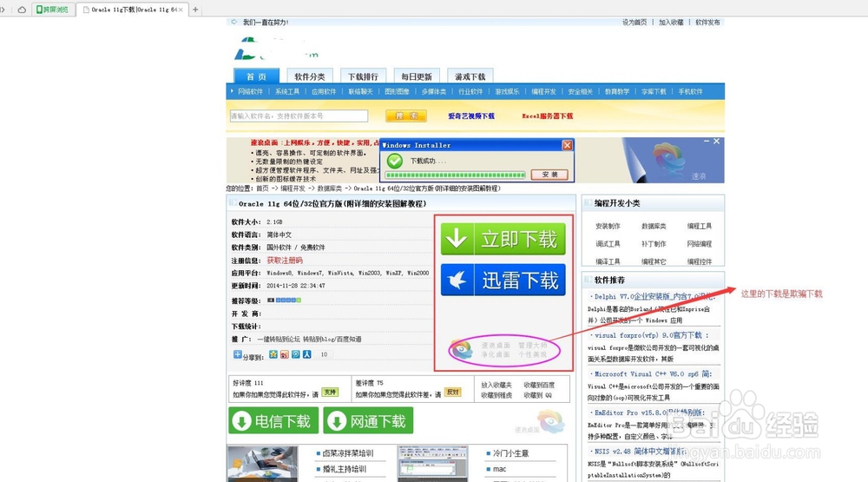Select 编程开发 in the blue category bar
The width and height of the screenshot is (868, 482).
coord(543,91)
